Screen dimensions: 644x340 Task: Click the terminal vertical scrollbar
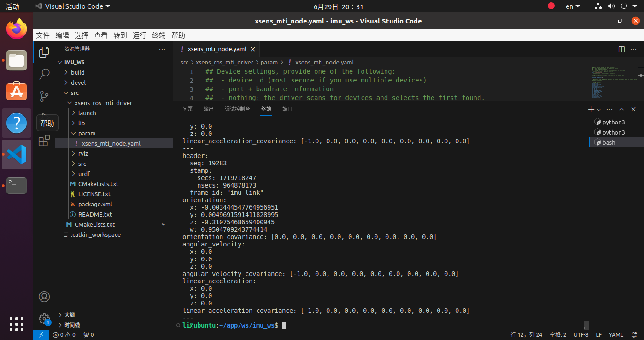(586, 325)
